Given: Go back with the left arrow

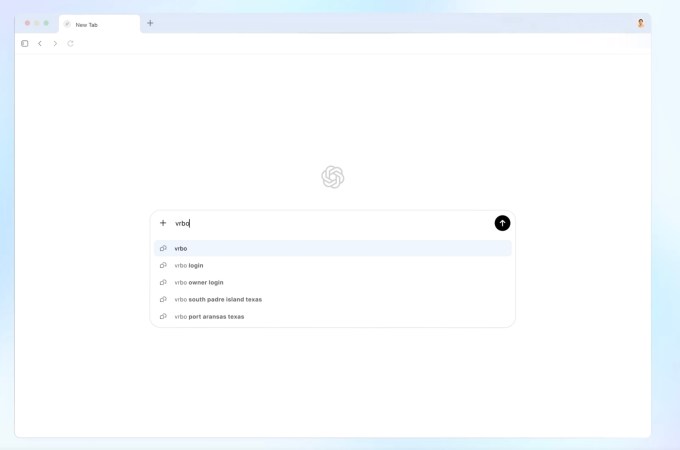Looking at the screenshot, I should coord(40,44).
